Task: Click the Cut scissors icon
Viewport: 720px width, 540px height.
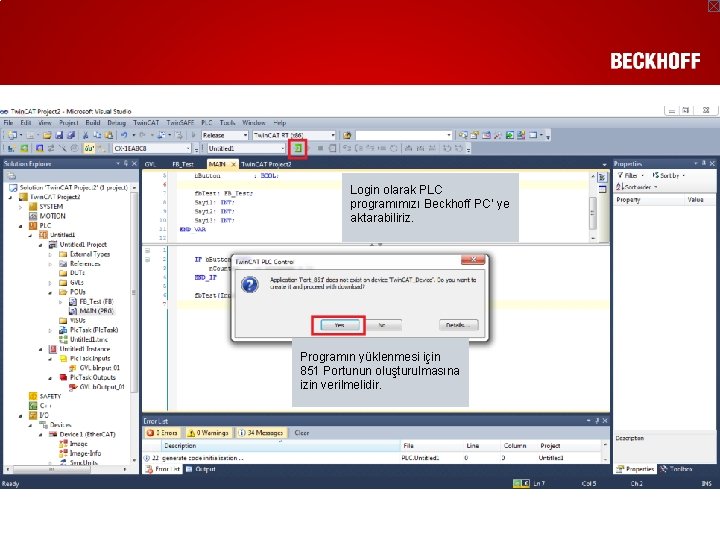Action: (x=85, y=135)
